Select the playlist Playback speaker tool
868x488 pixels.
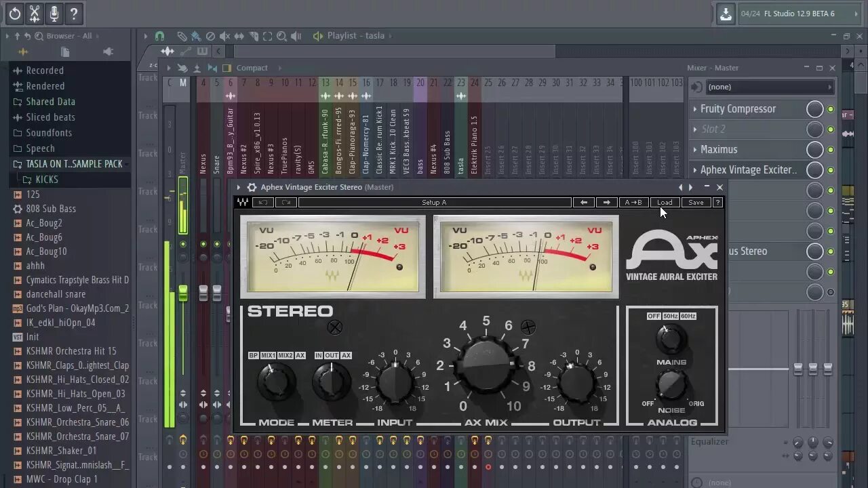coord(296,36)
